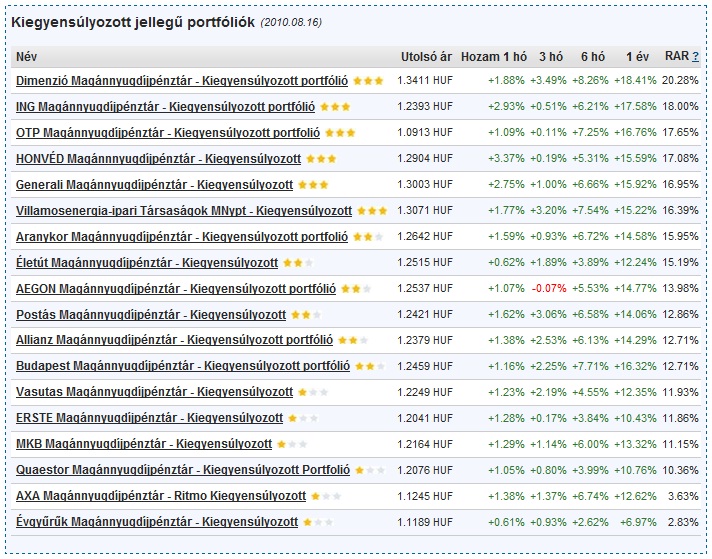Image resolution: width=712 pixels, height=559 pixels.
Task: Click the Kiegyensúlyozott jellegű portfóliók heading
Action: 133,22
